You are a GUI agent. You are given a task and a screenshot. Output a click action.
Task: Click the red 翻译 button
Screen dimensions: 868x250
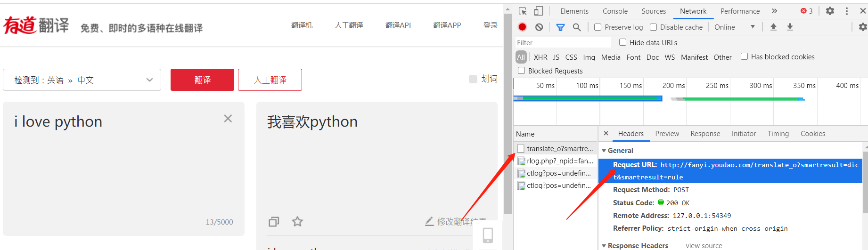(x=202, y=80)
